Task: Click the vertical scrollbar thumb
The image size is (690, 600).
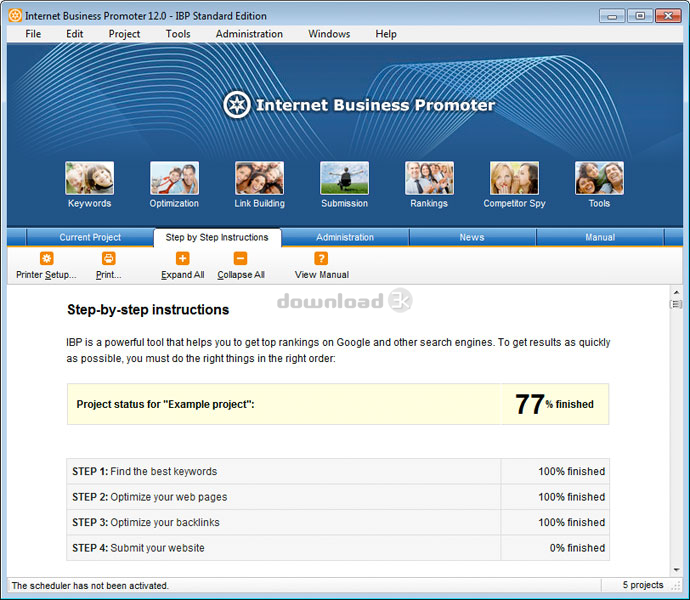Action: pyautogui.click(x=676, y=304)
